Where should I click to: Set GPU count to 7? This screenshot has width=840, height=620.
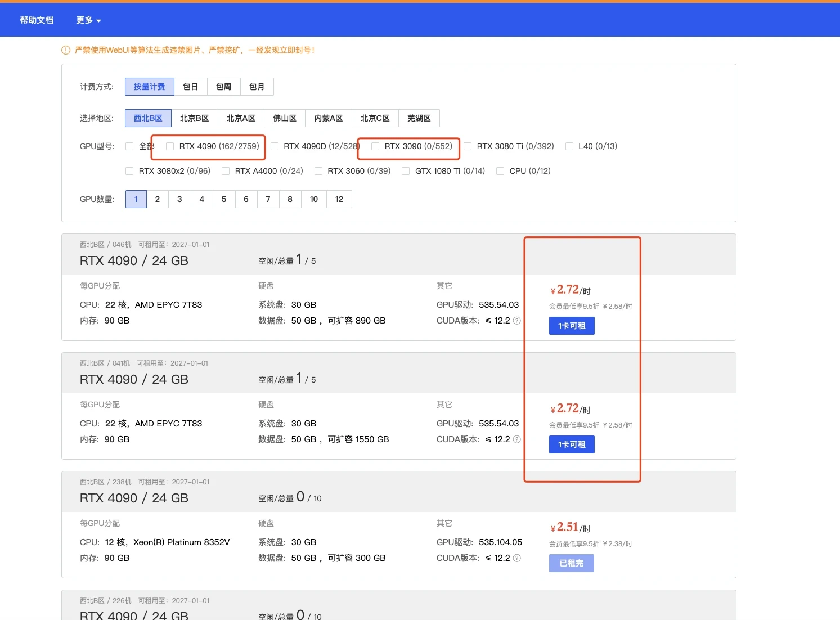(x=268, y=199)
